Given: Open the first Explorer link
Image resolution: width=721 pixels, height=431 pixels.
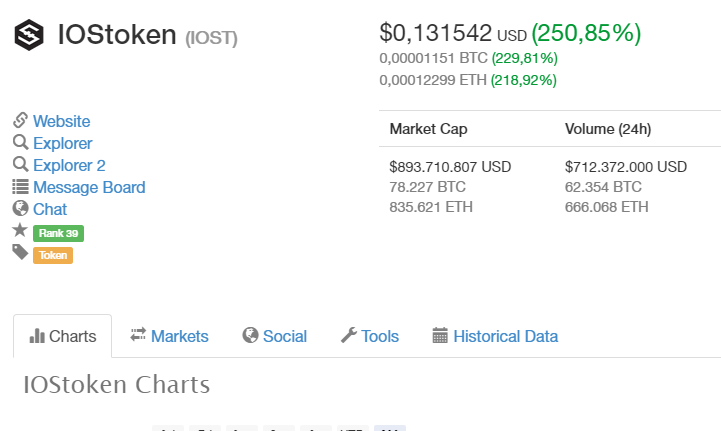Looking at the screenshot, I should [x=62, y=143].
